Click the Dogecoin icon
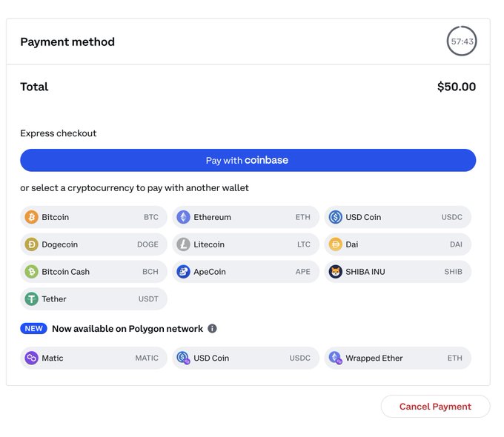 [31, 244]
